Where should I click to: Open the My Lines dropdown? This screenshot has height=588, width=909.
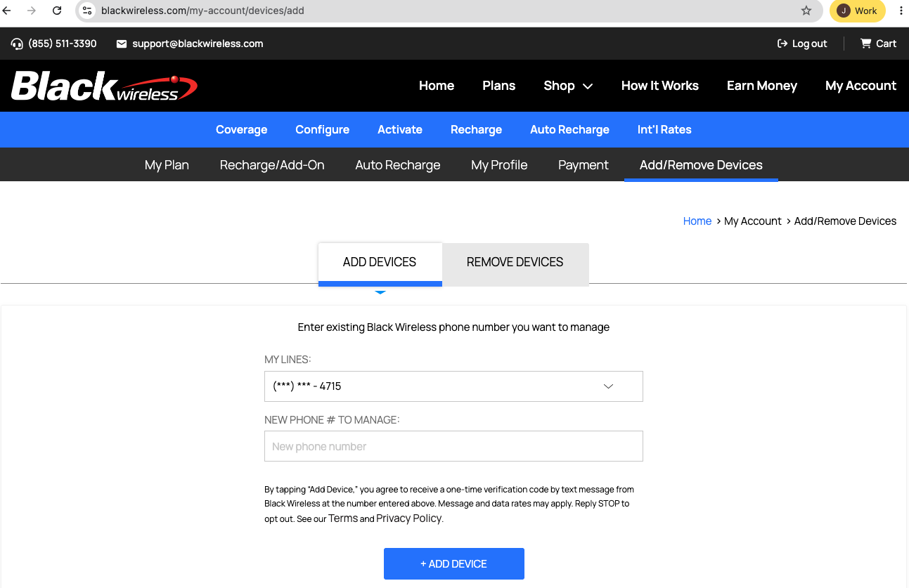453,386
